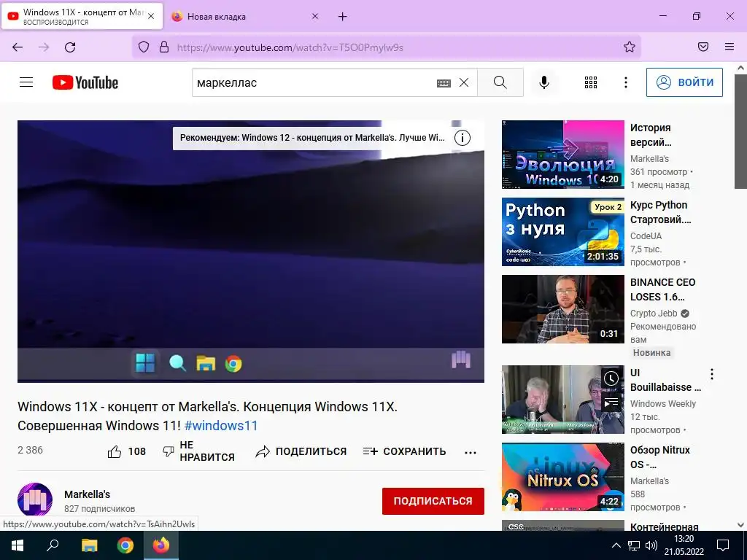The width and height of the screenshot is (747, 560).
Task: Follow the #windows11 hashtag link
Action: click(x=221, y=425)
